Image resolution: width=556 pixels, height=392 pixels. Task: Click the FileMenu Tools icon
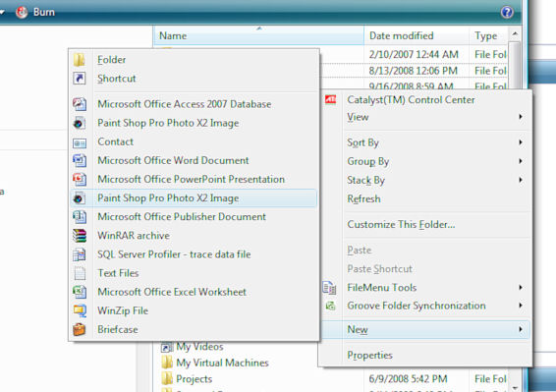click(x=329, y=288)
